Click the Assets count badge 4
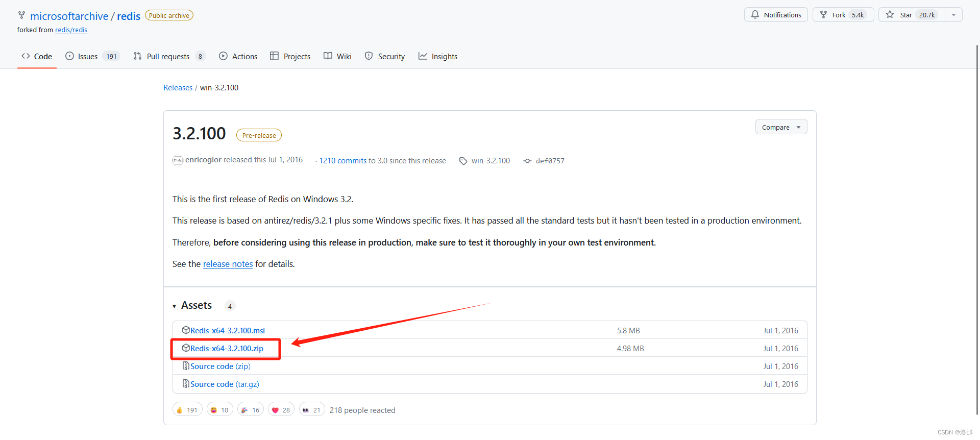Screen dimensions: 980x440 (x=230, y=306)
